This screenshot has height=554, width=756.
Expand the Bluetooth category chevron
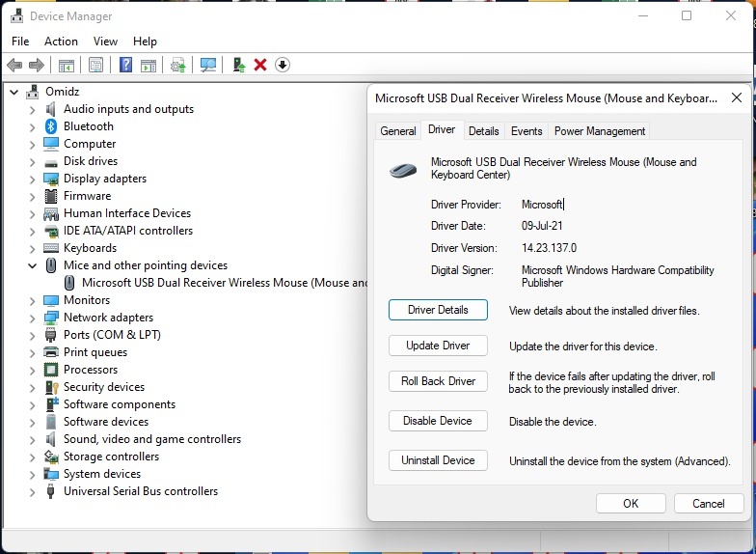tap(33, 127)
